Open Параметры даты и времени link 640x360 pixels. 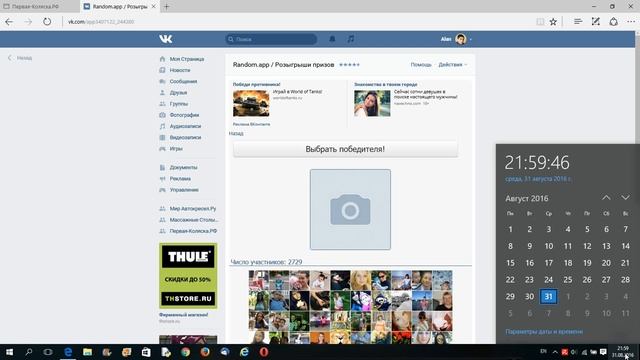pyautogui.click(x=544, y=331)
